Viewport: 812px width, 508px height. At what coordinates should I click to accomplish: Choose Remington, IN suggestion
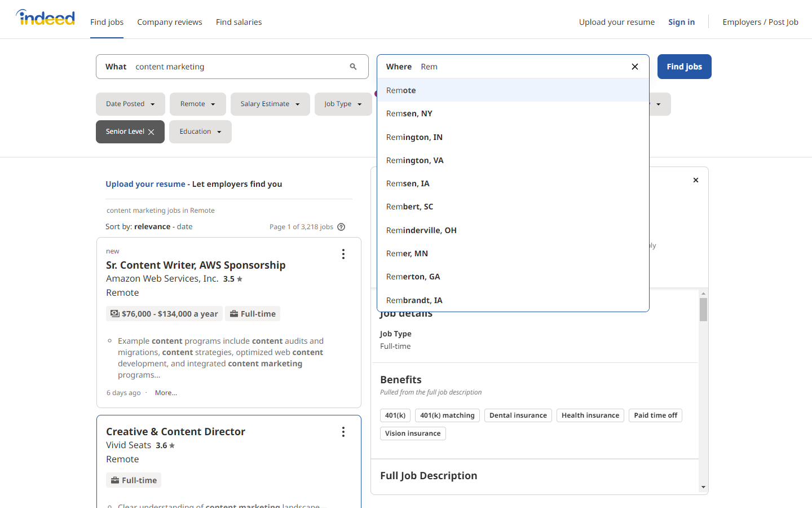tap(513, 137)
